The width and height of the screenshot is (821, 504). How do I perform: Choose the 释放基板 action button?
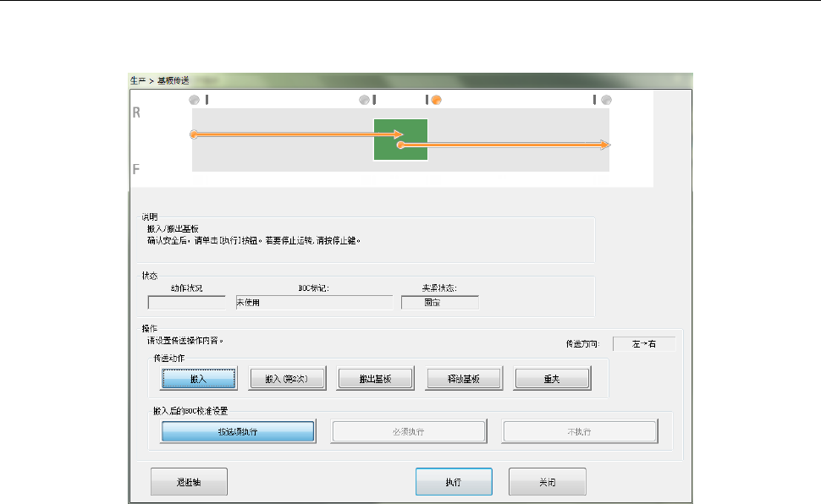(463, 379)
